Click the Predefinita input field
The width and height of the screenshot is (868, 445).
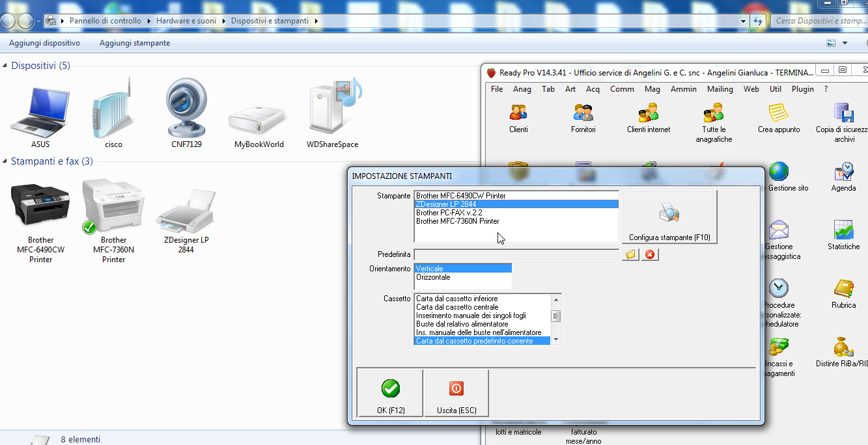coord(516,254)
